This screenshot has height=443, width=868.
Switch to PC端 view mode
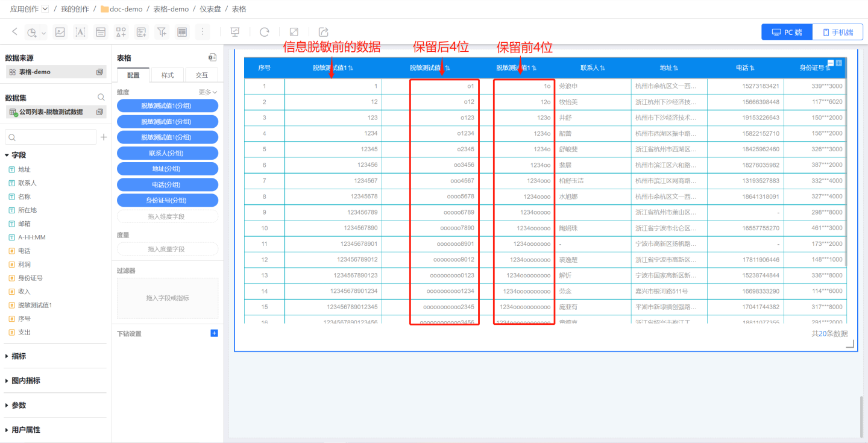(787, 33)
